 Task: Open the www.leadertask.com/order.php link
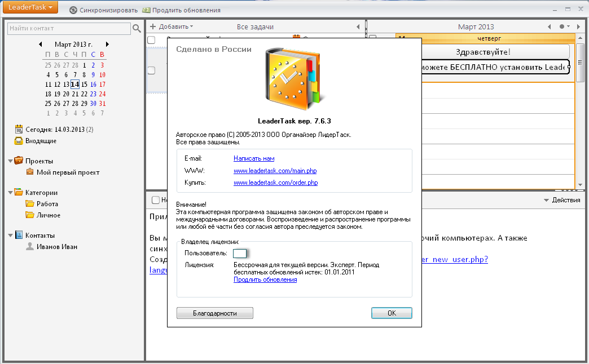pyautogui.click(x=275, y=183)
